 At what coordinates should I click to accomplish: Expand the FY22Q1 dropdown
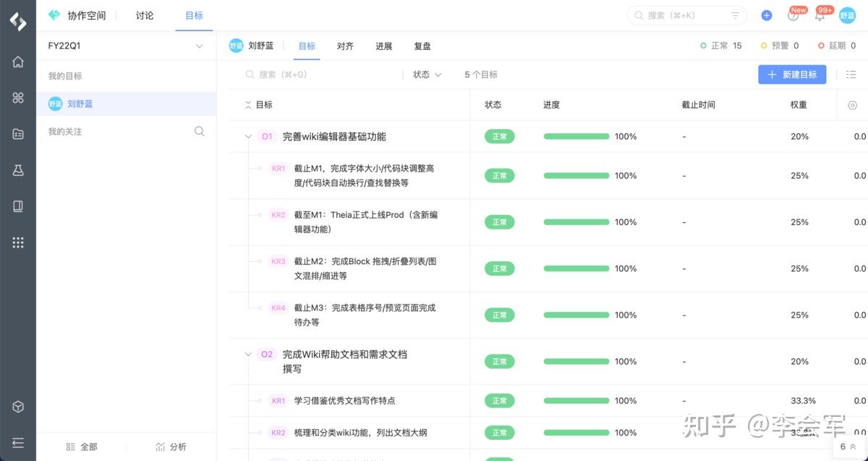[x=200, y=45]
